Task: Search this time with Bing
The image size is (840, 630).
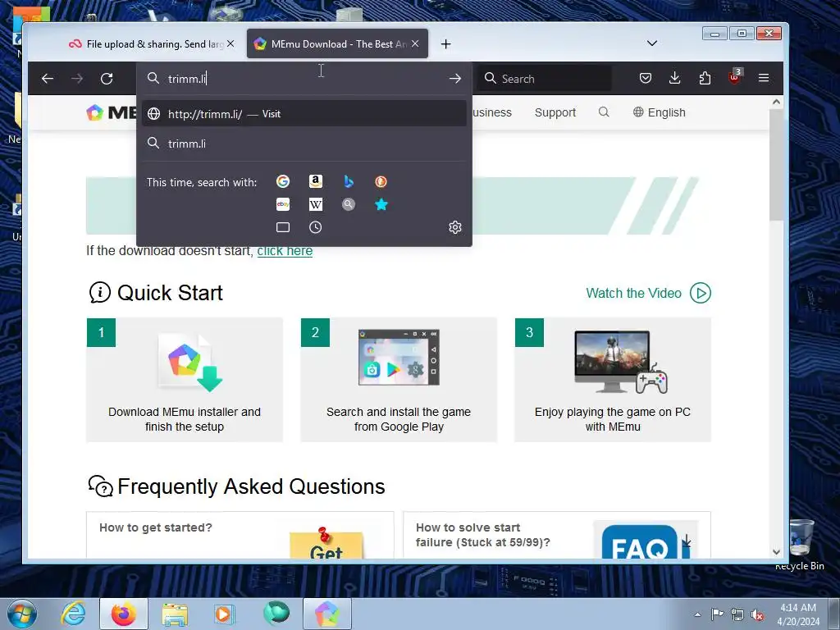Action: [x=348, y=181]
